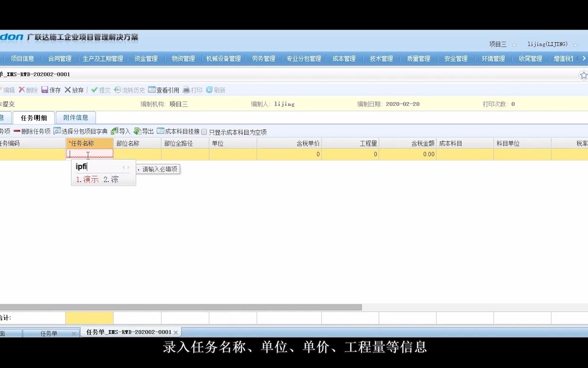Click the 单位 column header

point(233,143)
